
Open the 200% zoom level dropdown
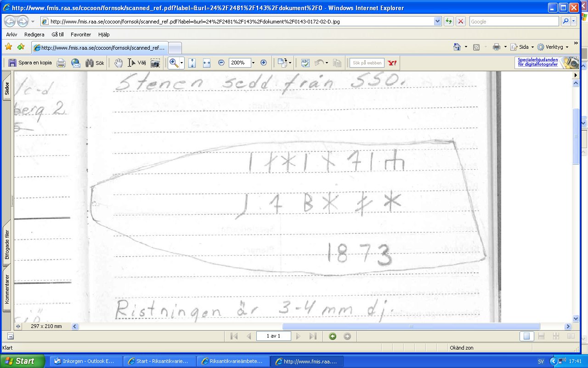click(x=253, y=63)
